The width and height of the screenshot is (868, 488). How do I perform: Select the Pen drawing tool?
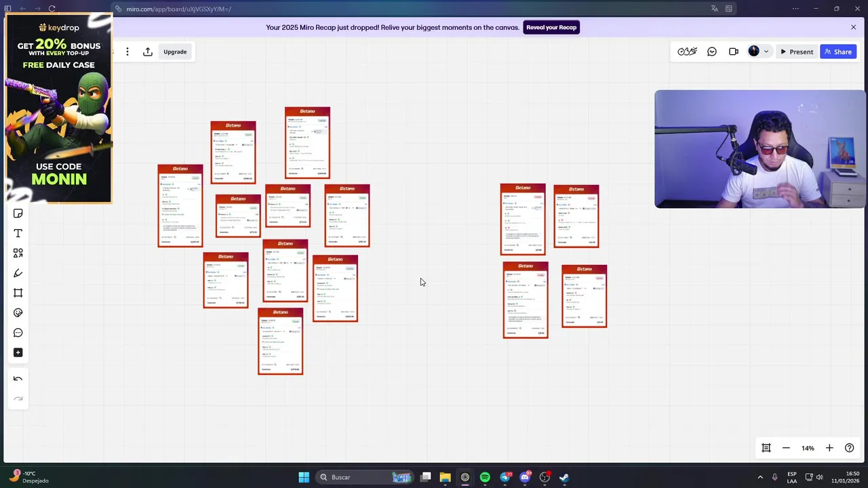tap(18, 273)
